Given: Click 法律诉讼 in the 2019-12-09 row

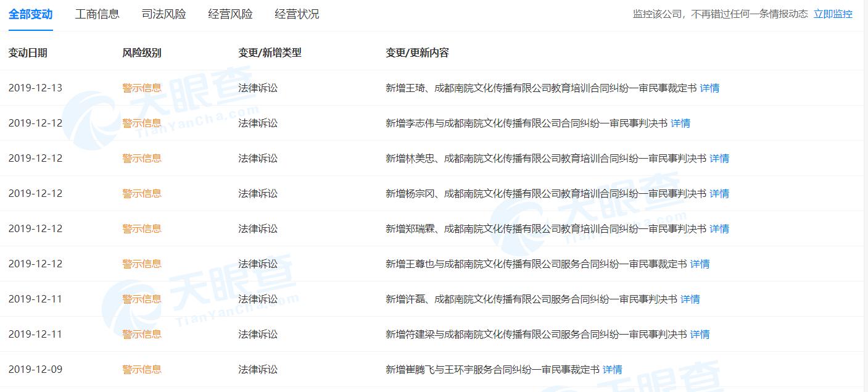Looking at the screenshot, I should click(258, 370).
